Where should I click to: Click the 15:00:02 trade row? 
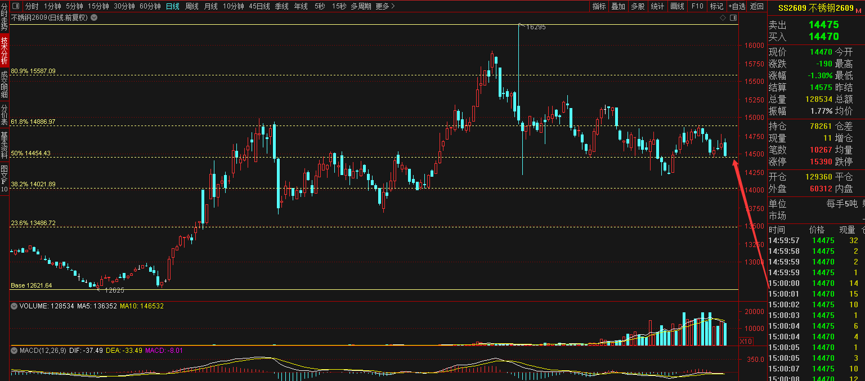(x=816, y=304)
